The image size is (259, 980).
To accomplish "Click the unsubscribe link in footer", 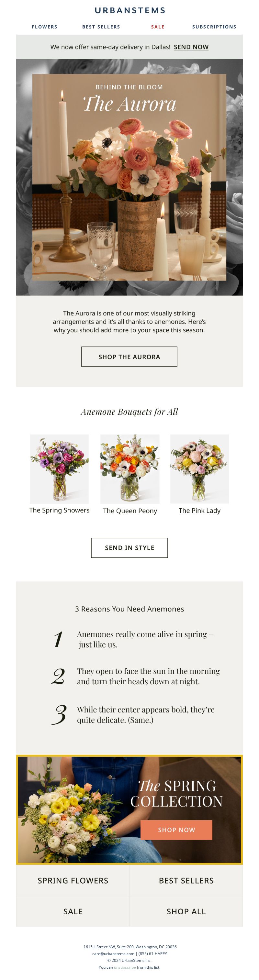I will pos(125,967).
